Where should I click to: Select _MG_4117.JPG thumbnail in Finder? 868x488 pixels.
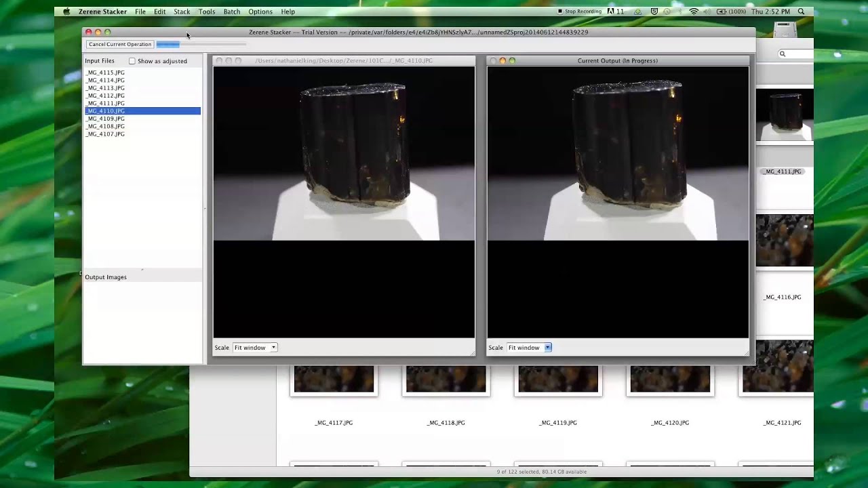334,380
